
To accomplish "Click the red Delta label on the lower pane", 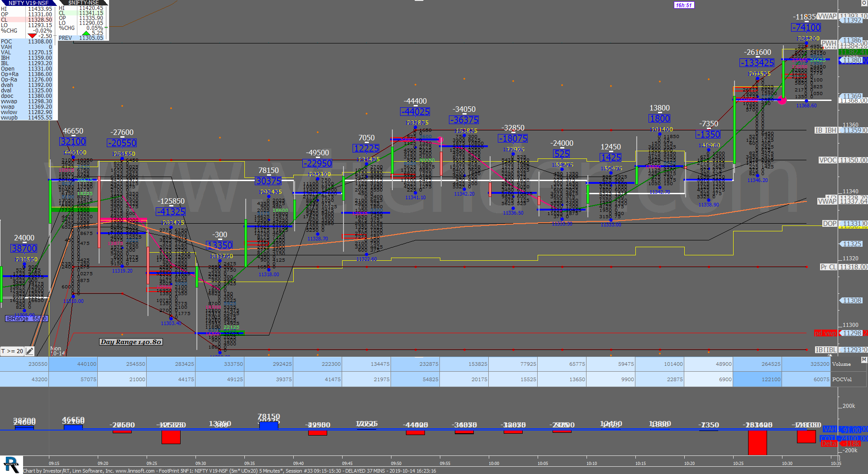I will (x=829, y=444).
